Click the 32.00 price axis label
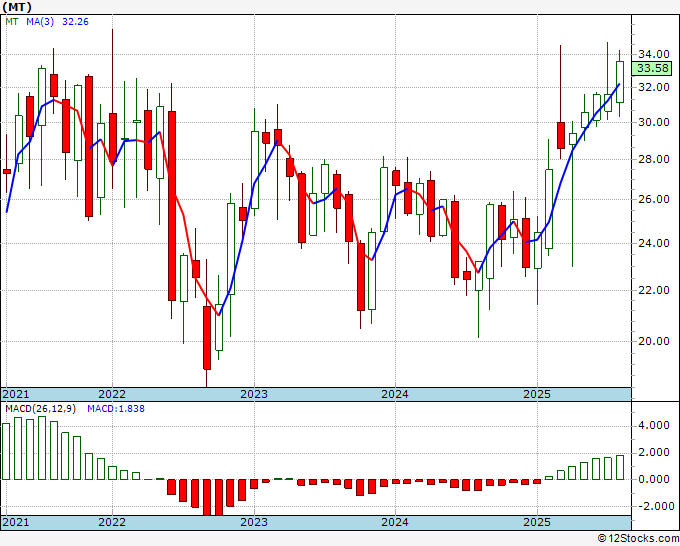 [x=653, y=87]
